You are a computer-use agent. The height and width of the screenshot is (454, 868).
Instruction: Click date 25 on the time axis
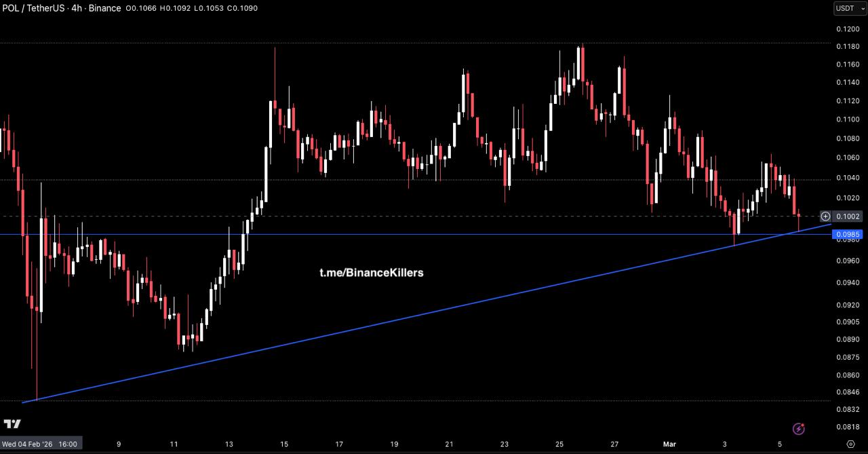coord(559,444)
